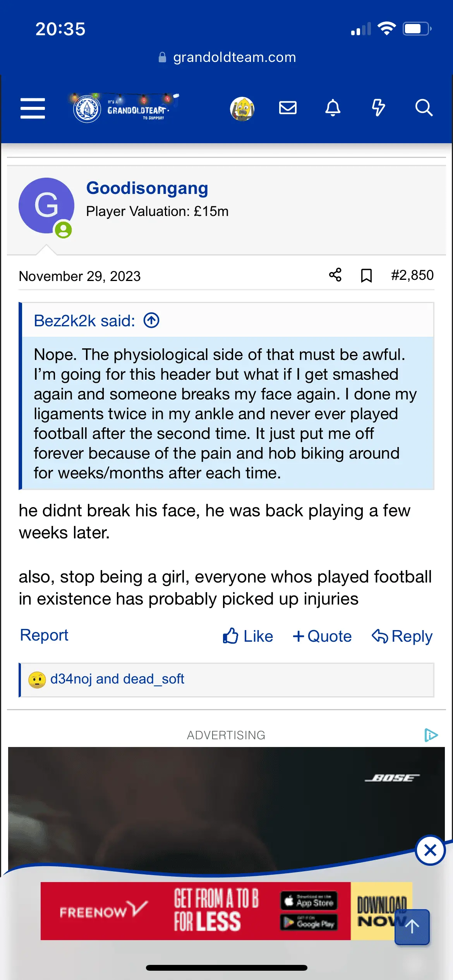Add post to multi-quote with Quote
The height and width of the screenshot is (980, 453).
pyautogui.click(x=322, y=636)
